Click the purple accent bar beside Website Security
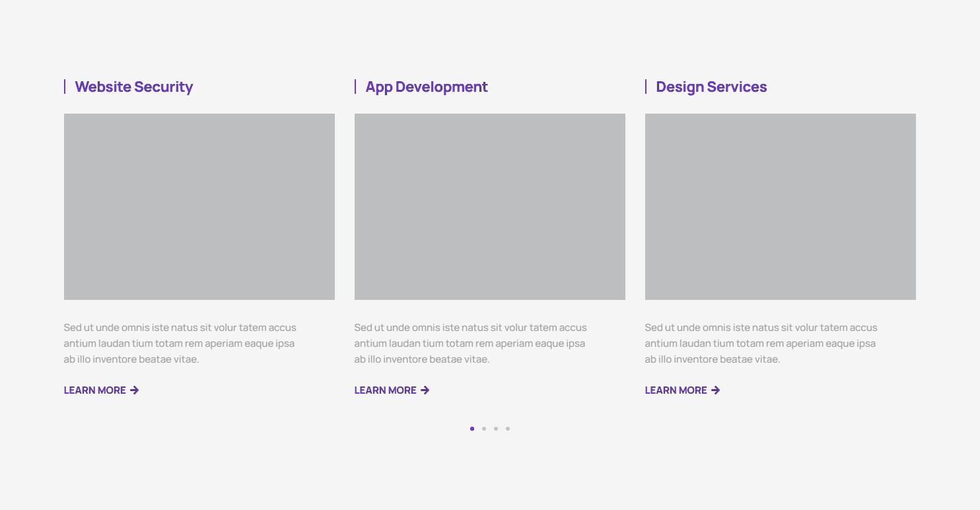The image size is (980, 510). (x=65, y=87)
